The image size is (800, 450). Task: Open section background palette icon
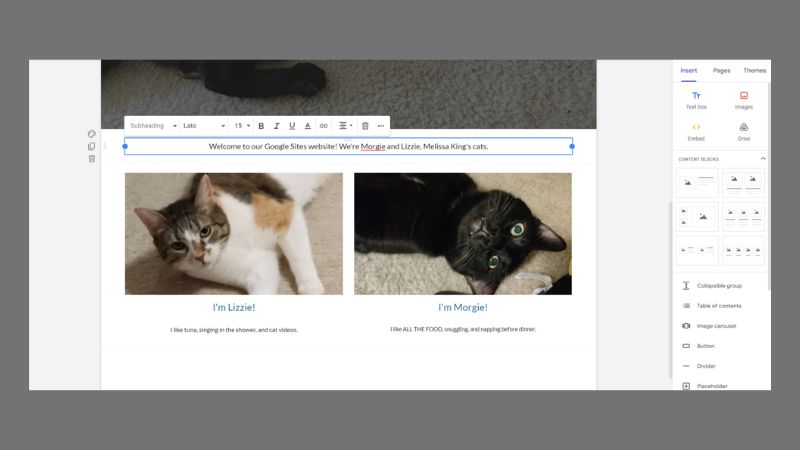92,134
